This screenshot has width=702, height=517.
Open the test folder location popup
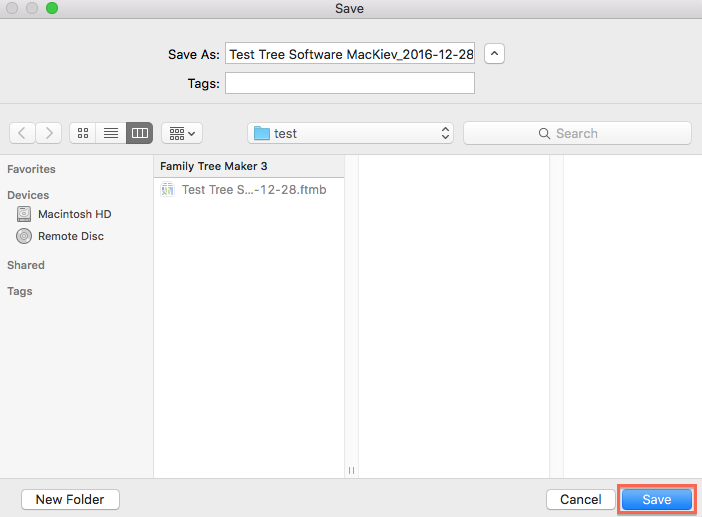coord(351,133)
